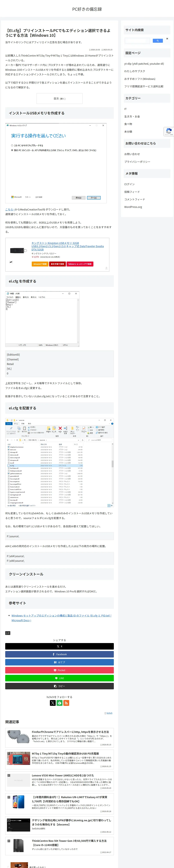Open the コメントフィード link

[134, 199]
